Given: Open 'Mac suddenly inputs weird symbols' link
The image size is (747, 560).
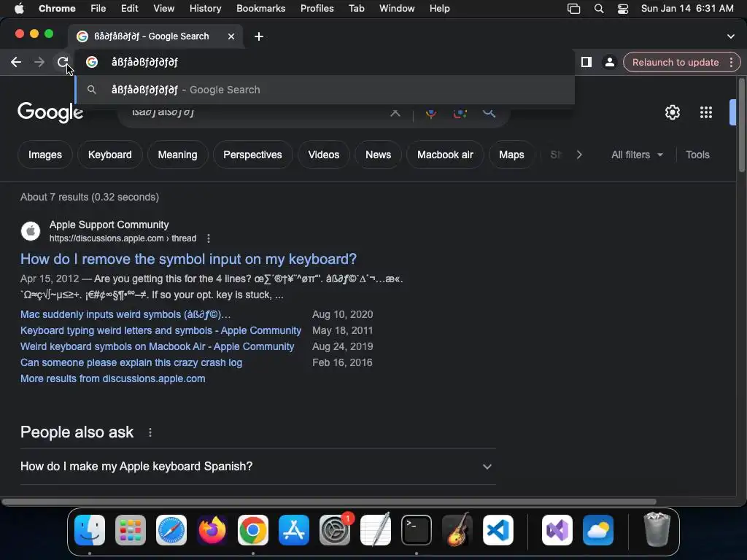Looking at the screenshot, I should click(125, 315).
